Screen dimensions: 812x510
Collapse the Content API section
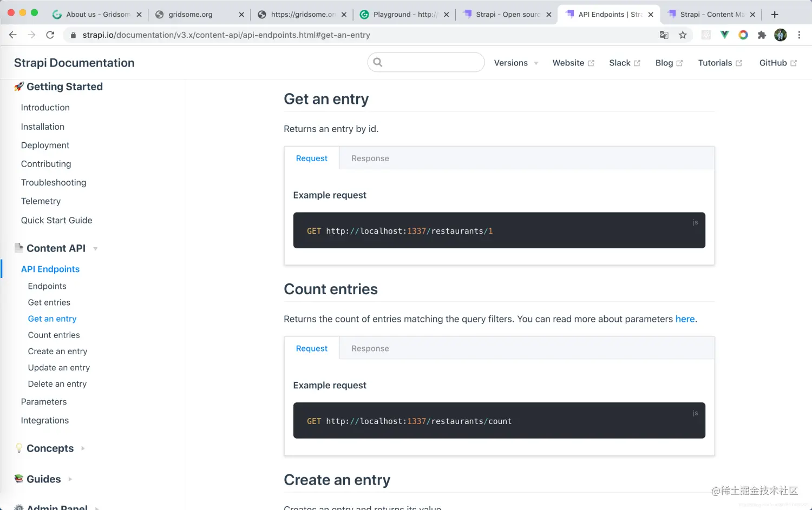(56, 248)
